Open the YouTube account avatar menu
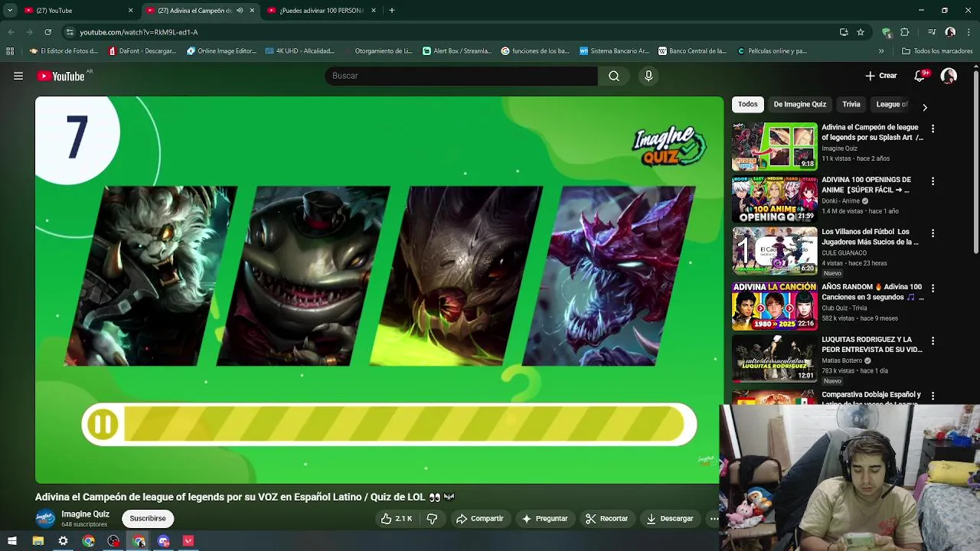 coord(949,76)
